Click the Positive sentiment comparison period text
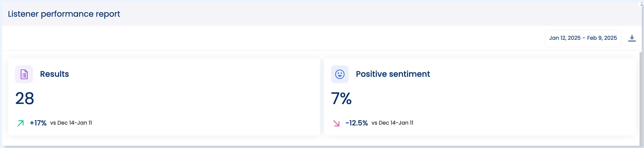The width and height of the screenshot is (644, 148). [x=392, y=123]
